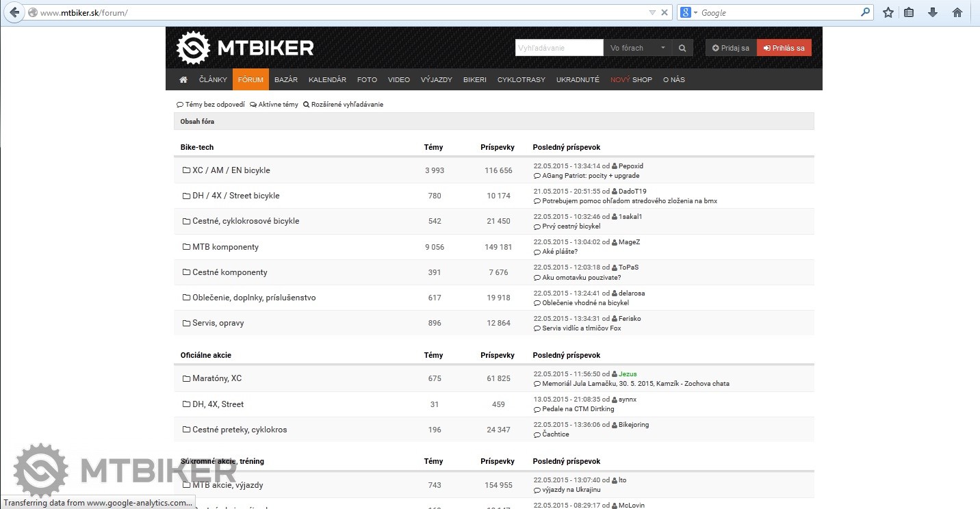Open the 'MTB komponenty' forum
This screenshot has width=980, height=509.
[x=225, y=247]
